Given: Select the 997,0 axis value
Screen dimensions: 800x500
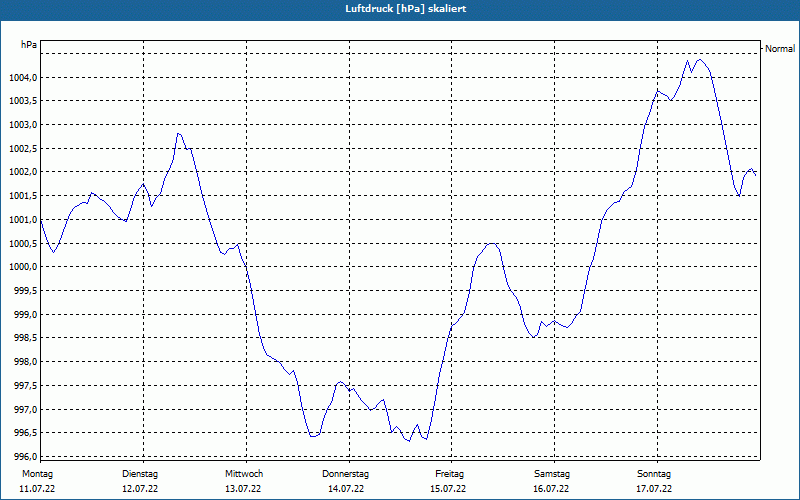Looking at the screenshot, I should (25, 410).
